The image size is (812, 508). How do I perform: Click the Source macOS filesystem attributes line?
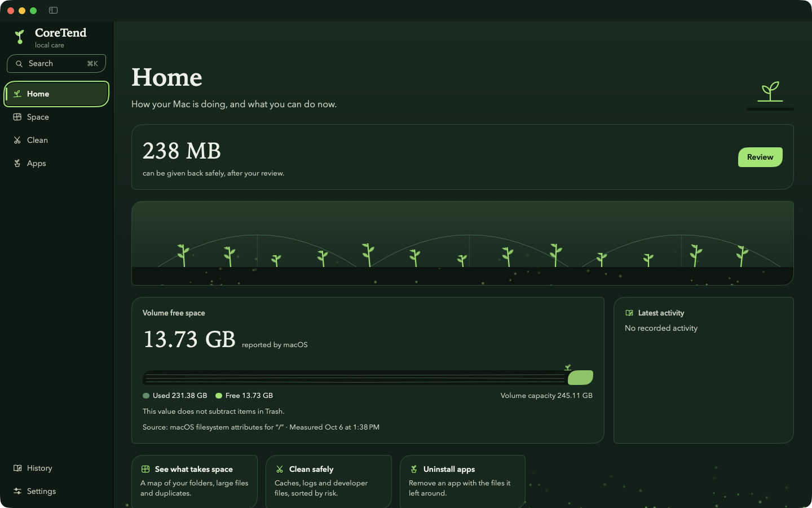[261, 427]
